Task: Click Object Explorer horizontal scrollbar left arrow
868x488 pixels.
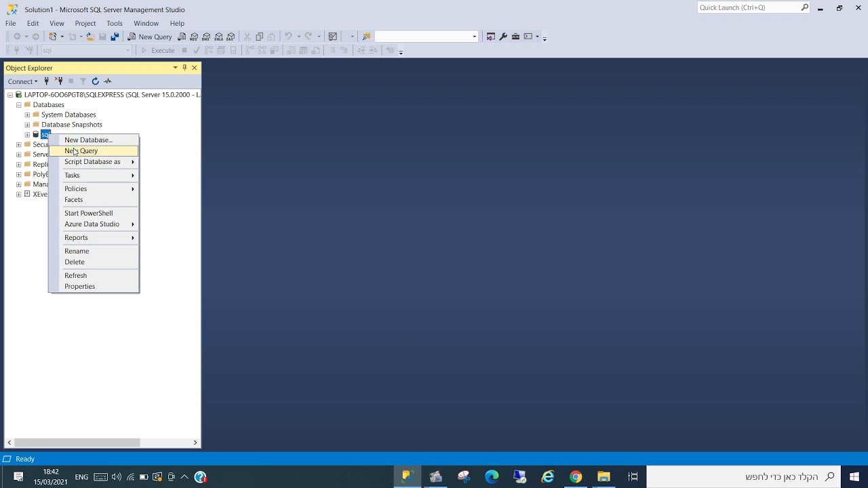Action: [9, 443]
